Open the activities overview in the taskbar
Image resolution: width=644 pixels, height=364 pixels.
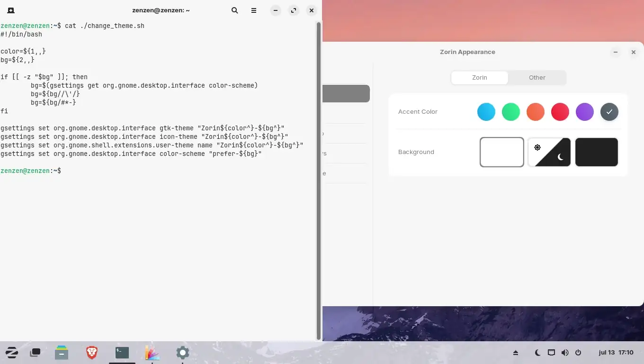click(36, 353)
